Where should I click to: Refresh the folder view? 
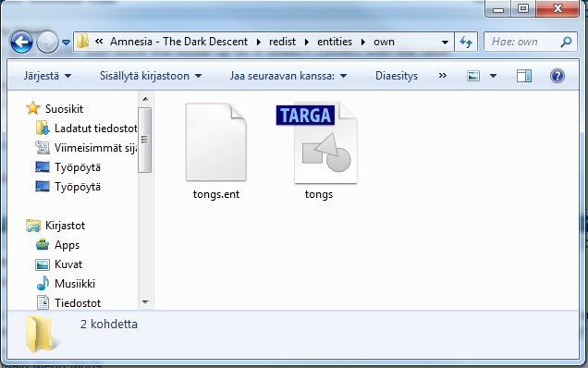[466, 42]
